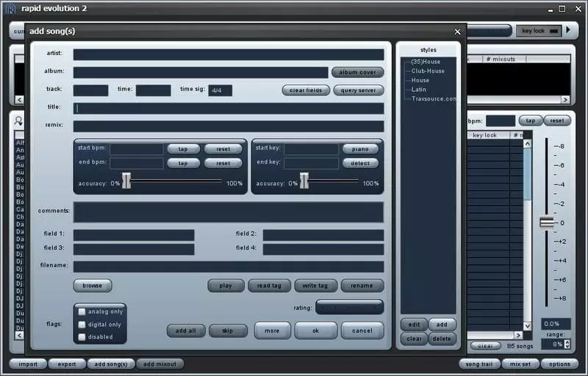This screenshot has height=376, width=588.
Task: Click the album cover button
Action: (358, 73)
